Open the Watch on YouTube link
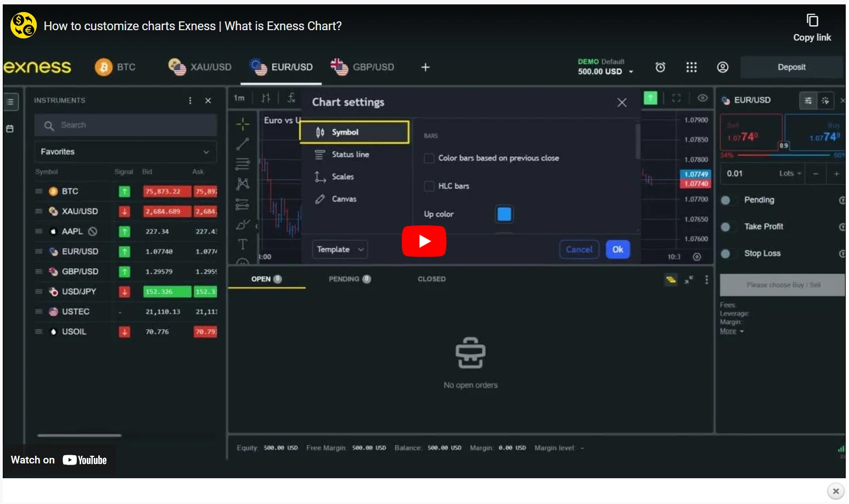Screen dimensions: 849x504 [59, 460]
